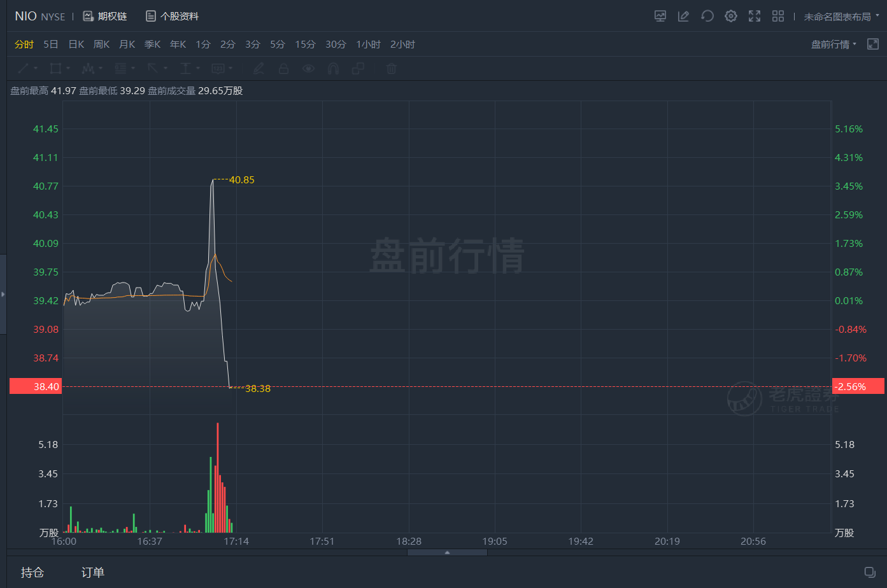Pop out chart with expand-window icon

click(873, 45)
